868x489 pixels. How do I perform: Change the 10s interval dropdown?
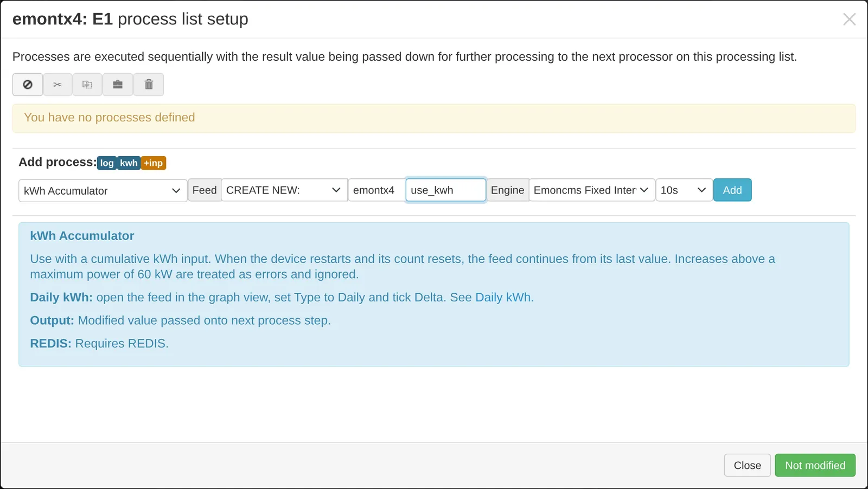(x=684, y=190)
